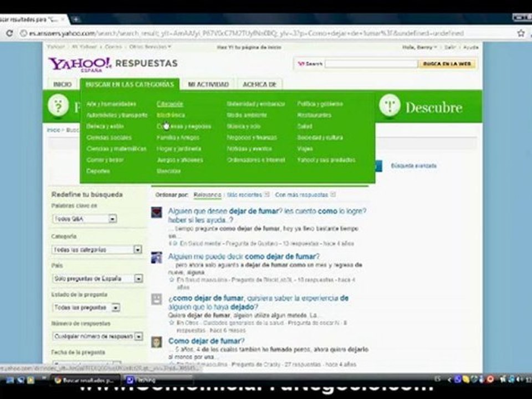This screenshot has height=399, width=532.
Task: Choose 'Yahoo! y sus productos' category
Action: (326, 160)
